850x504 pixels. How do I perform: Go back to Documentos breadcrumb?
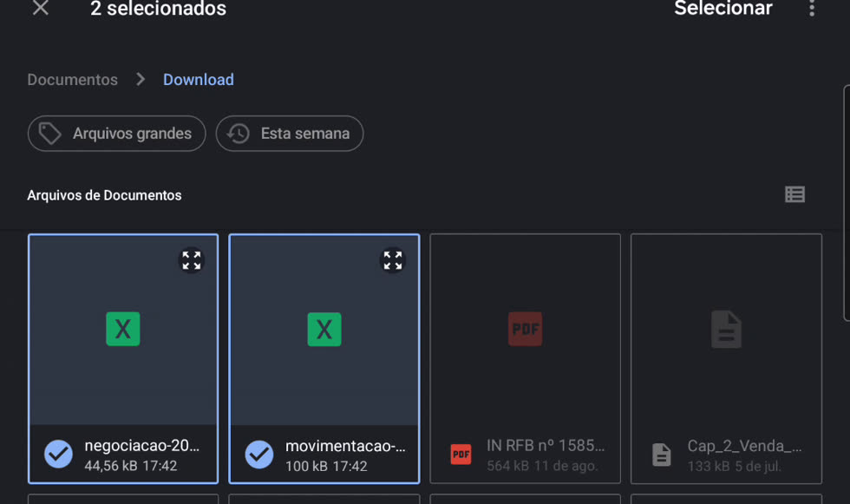(x=73, y=80)
